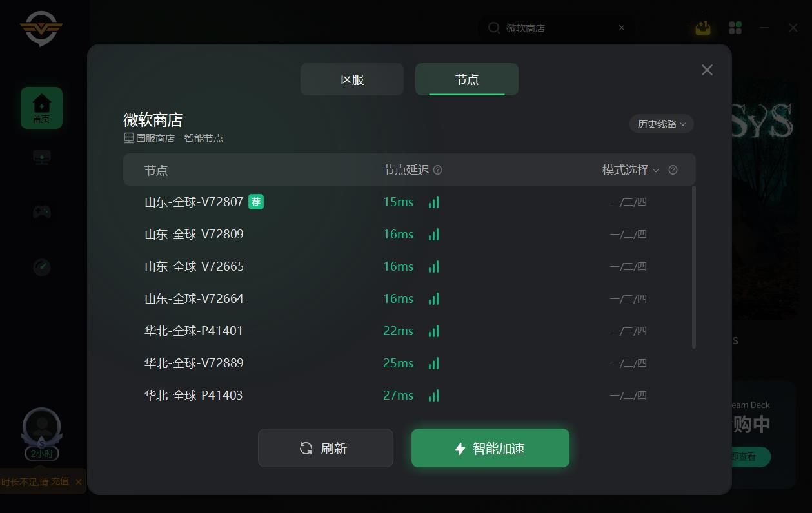
Task: Open the home page sidebar icon
Action: click(x=41, y=108)
